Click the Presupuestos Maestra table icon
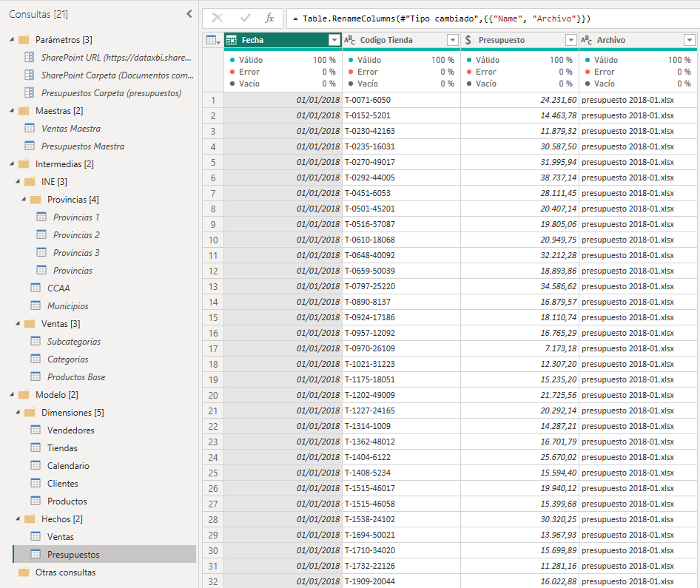The width and height of the screenshot is (700, 588). (30, 146)
